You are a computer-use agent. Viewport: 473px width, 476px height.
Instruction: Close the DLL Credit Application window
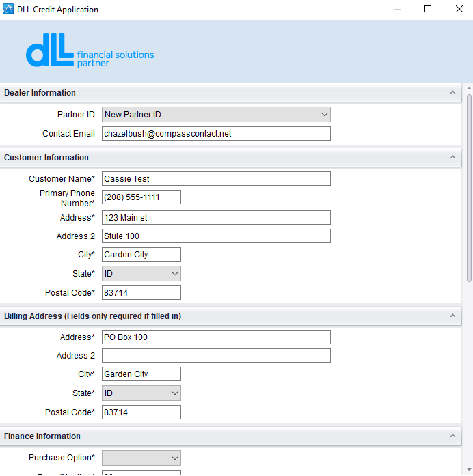point(459,9)
